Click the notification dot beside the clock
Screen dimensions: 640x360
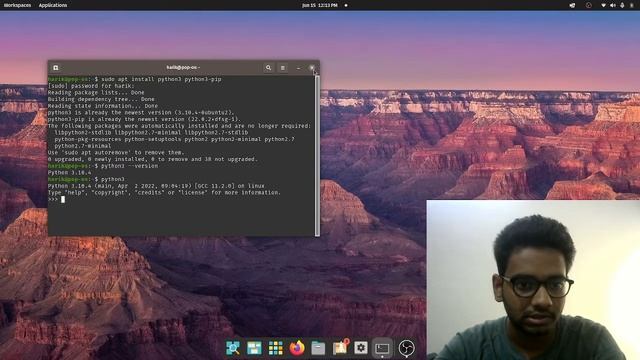[346, 5]
